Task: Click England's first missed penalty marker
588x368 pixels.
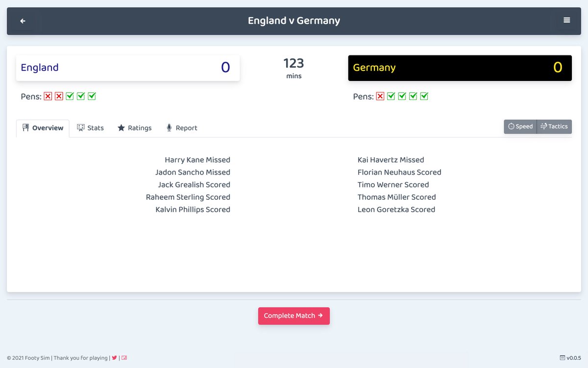Action: click(x=48, y=96)
